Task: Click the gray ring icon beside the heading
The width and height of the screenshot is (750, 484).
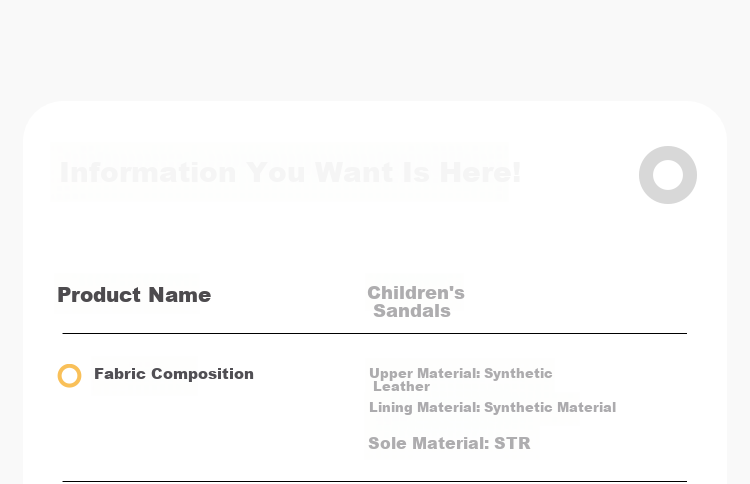Action: point(668,175)
